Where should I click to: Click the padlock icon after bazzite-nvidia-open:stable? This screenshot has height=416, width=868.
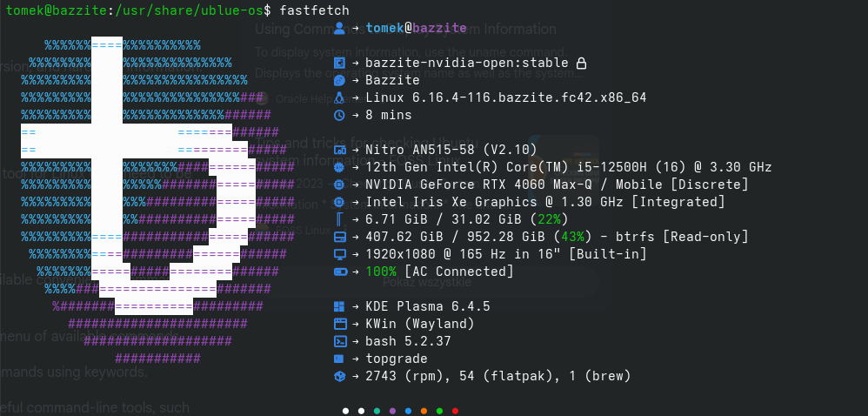(581, 63)
